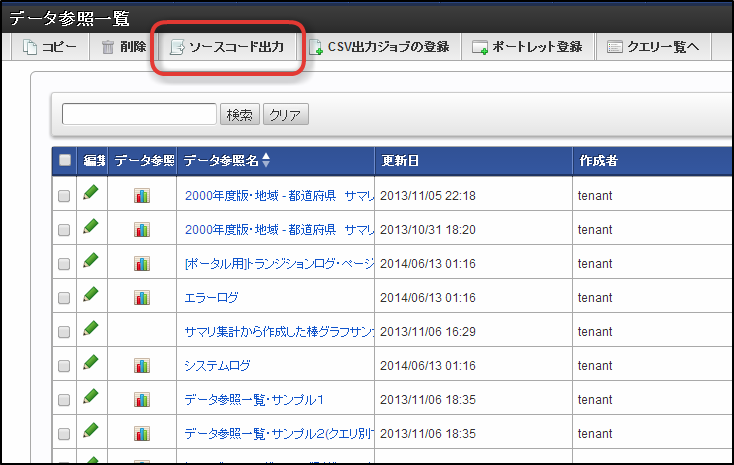Open chart icon for ポータル用トランジションログ

tap(142, 264)
